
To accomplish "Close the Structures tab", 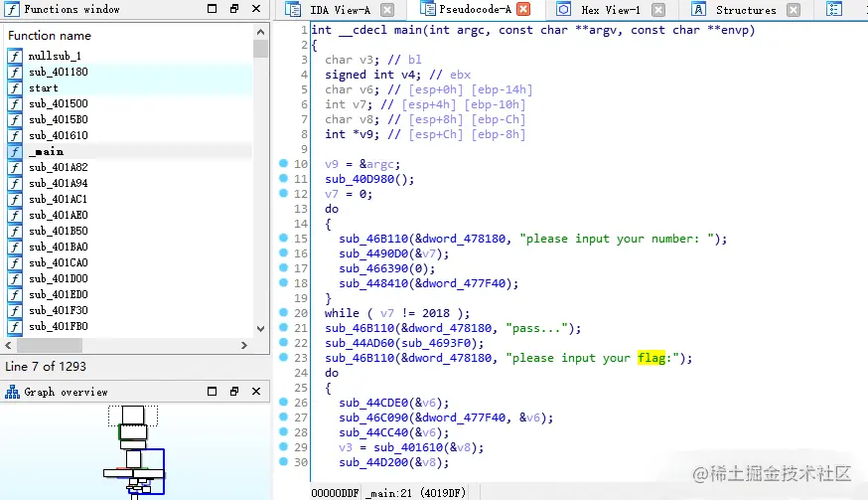I will 794,10.
